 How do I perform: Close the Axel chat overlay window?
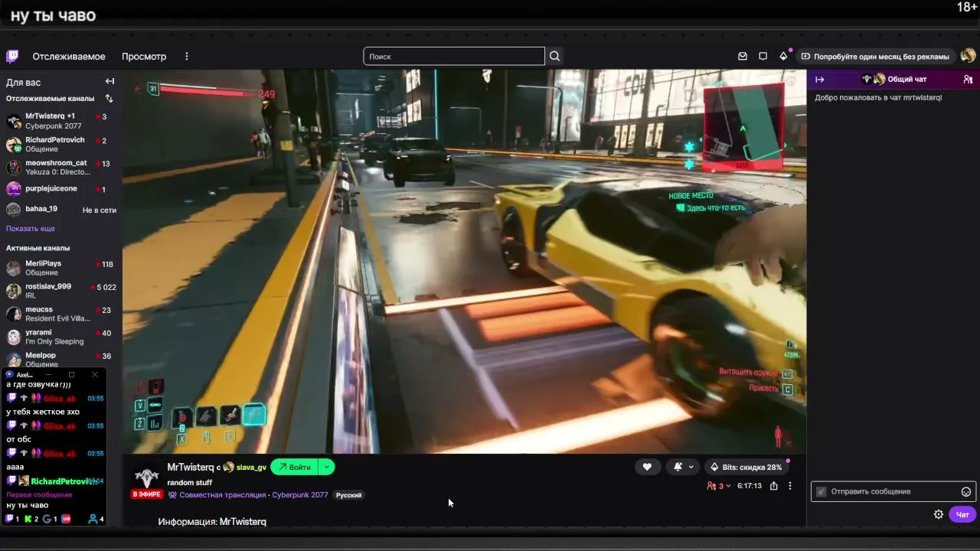95,375
